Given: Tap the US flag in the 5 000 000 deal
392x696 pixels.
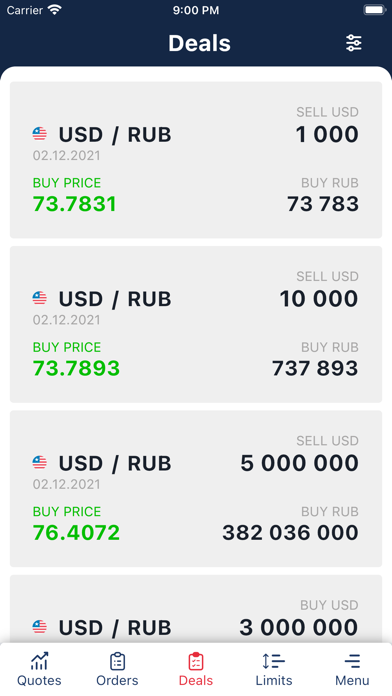Looking at the screenshot, I should [x=40, y=463].
